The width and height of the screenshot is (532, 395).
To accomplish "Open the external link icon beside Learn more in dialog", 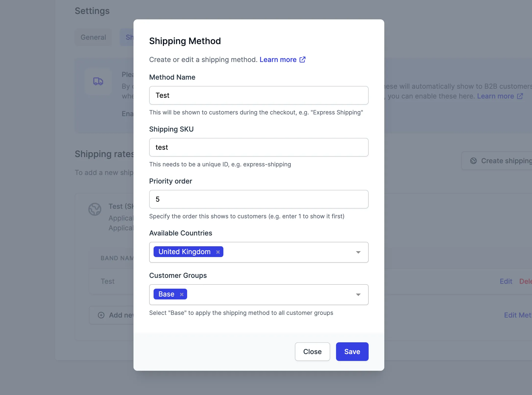I will point(302,60).
